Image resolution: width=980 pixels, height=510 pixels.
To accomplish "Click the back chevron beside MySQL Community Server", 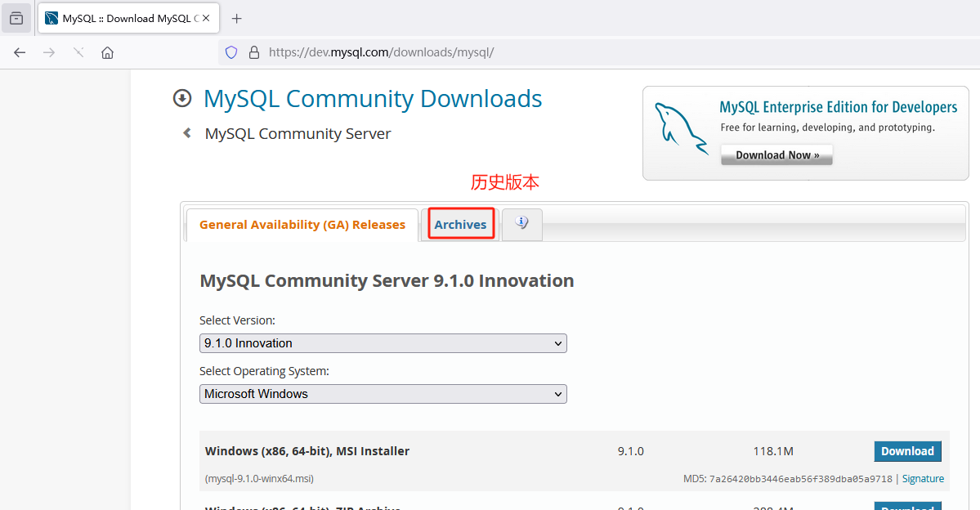I will pyautogui.click(x=186, y=132).
